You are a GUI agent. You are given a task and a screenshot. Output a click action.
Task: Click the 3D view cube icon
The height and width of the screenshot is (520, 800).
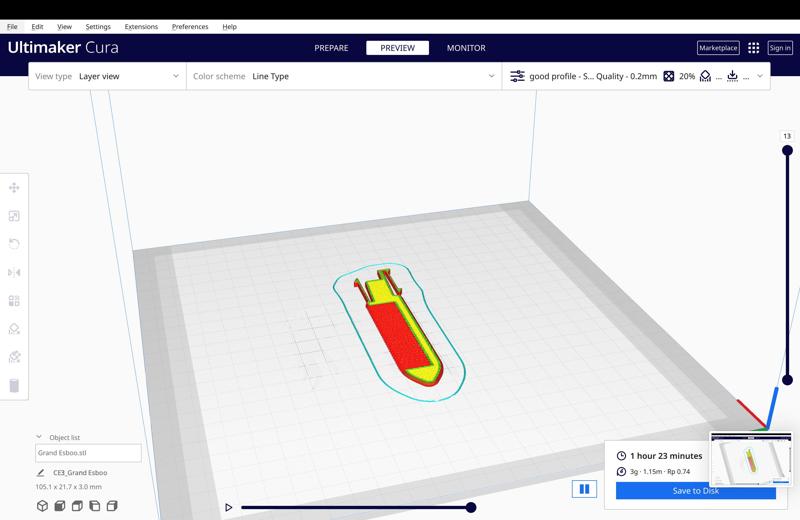pos(42,506)
